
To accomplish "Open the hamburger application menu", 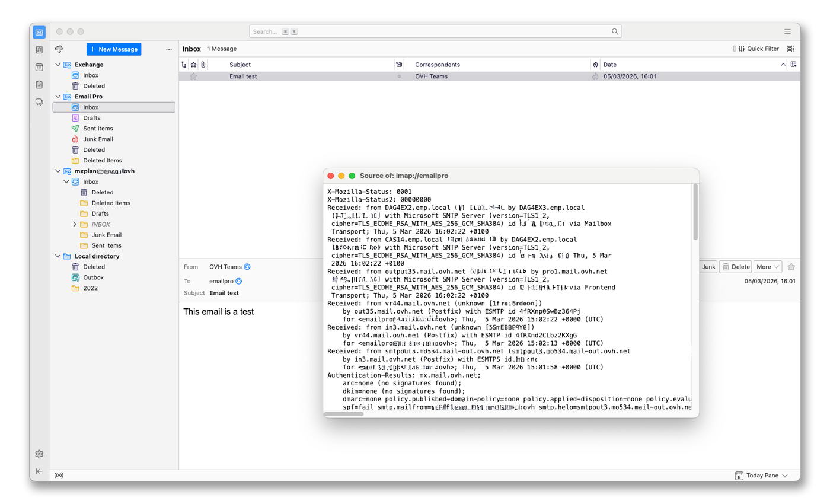I will click(x=787, y=31).
